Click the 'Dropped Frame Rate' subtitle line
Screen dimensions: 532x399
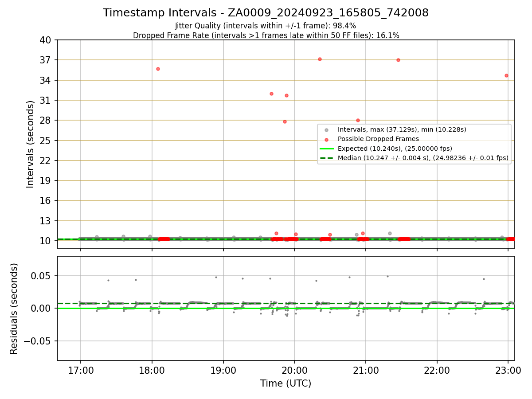pyautogui.click(x=266, y=35)
